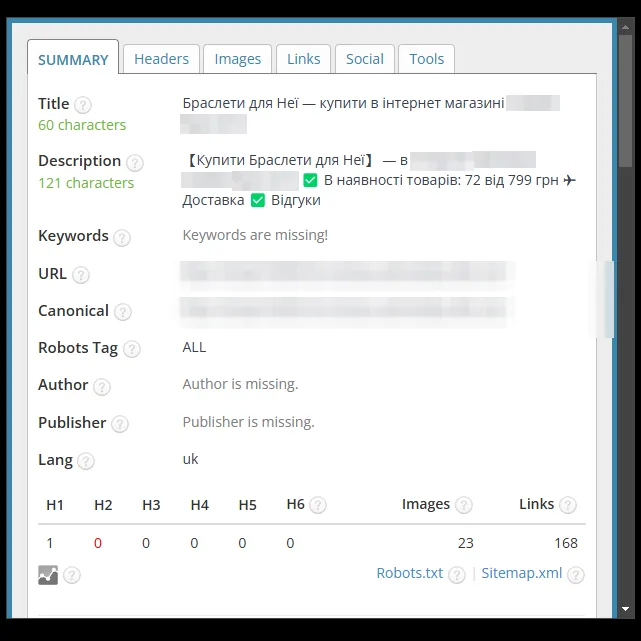Click the vertical scrollbar thumb
Screen dimensions: 641x641
(625, 101)
